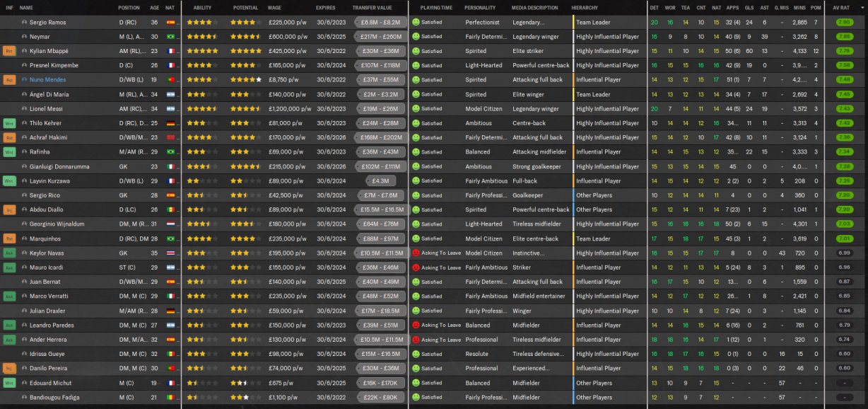The image size is (868, 409).
Task: Click the Rst badge beside Achraf Hakimi
Action: (x=9, y=137)
